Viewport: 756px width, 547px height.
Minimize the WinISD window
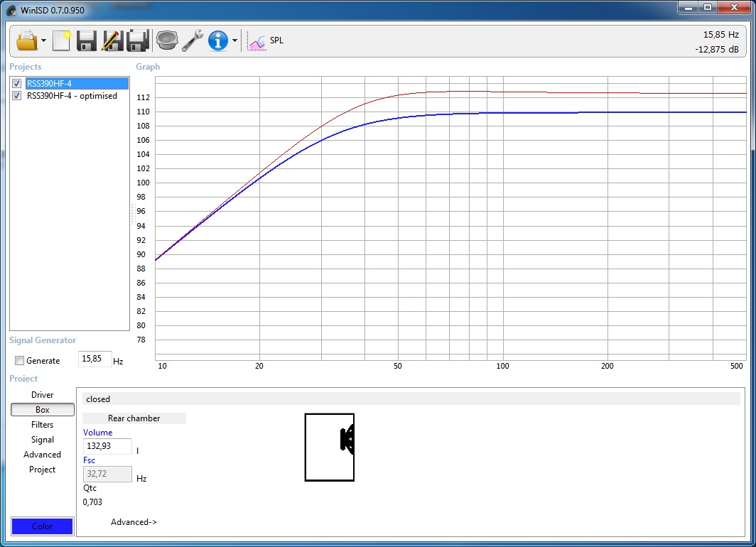(688, 8)
